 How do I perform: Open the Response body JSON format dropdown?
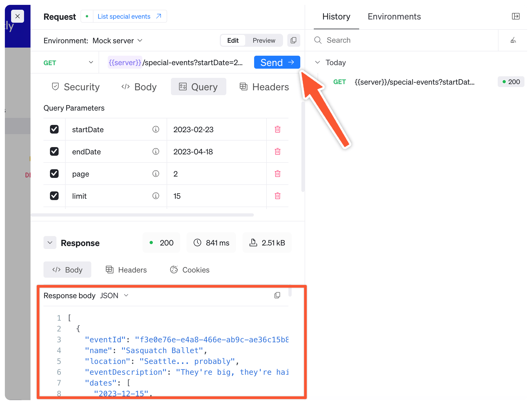point(114,296)
